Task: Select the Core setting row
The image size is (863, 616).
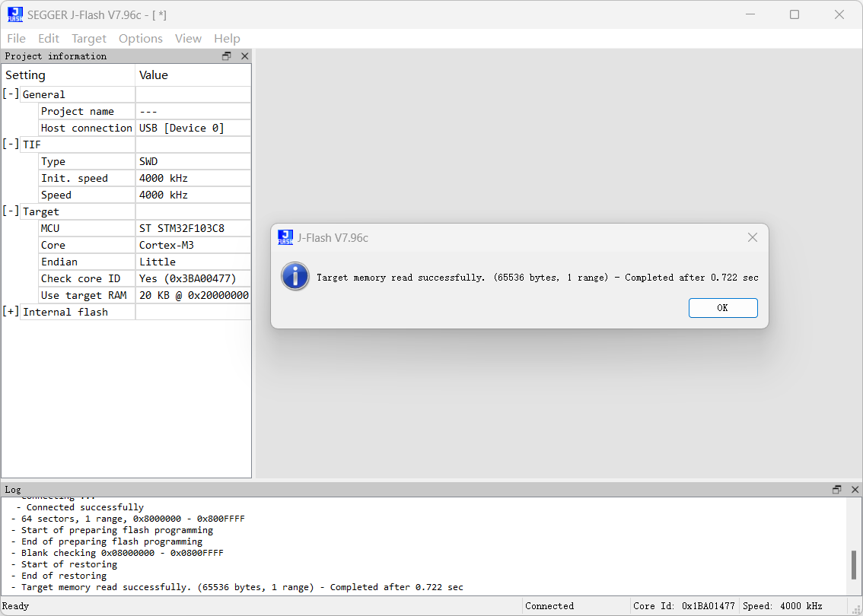Action: [x=145, y=246]
